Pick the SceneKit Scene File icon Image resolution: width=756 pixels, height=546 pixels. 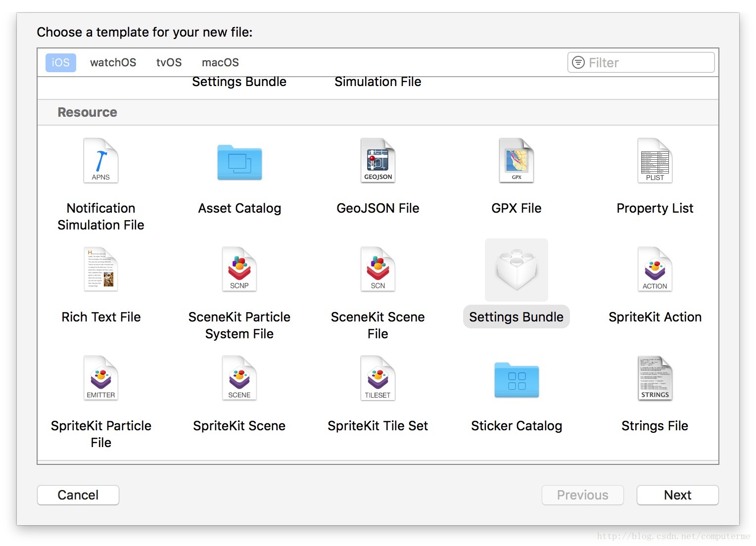click(378, 270)
